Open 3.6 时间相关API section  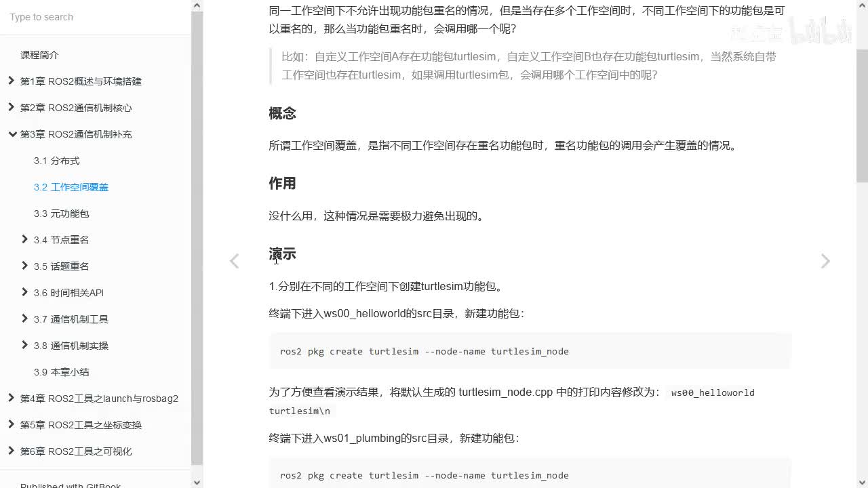68,293
